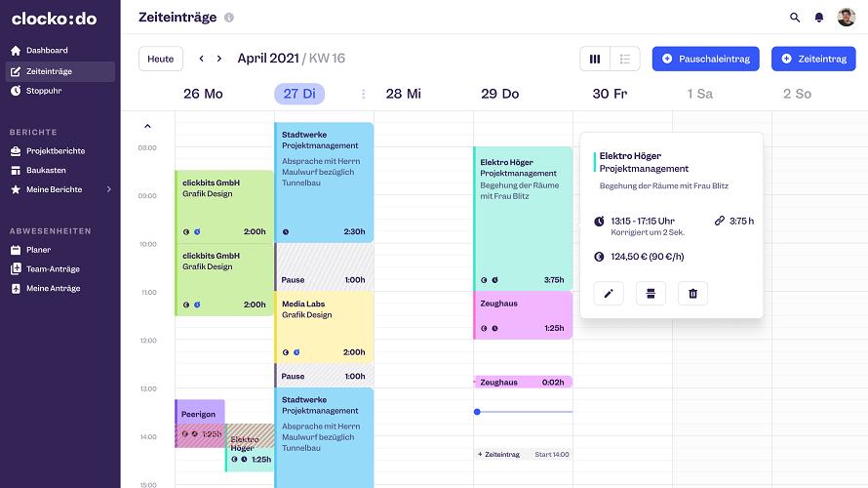Delete the entry with the trash icon
Viewport: 868px width, 488px height.
tap(692, 294)
